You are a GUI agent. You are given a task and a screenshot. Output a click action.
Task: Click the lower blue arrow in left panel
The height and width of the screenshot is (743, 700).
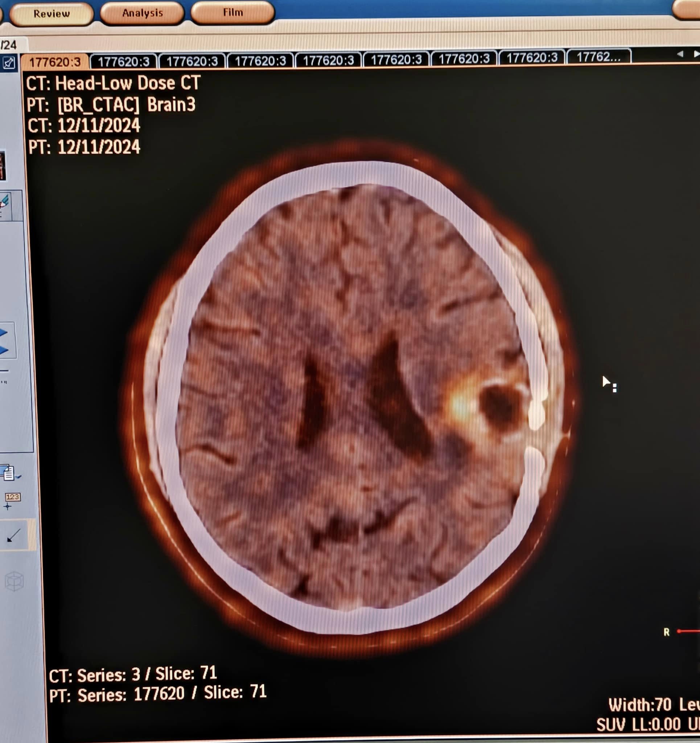(x=4, y=350)
